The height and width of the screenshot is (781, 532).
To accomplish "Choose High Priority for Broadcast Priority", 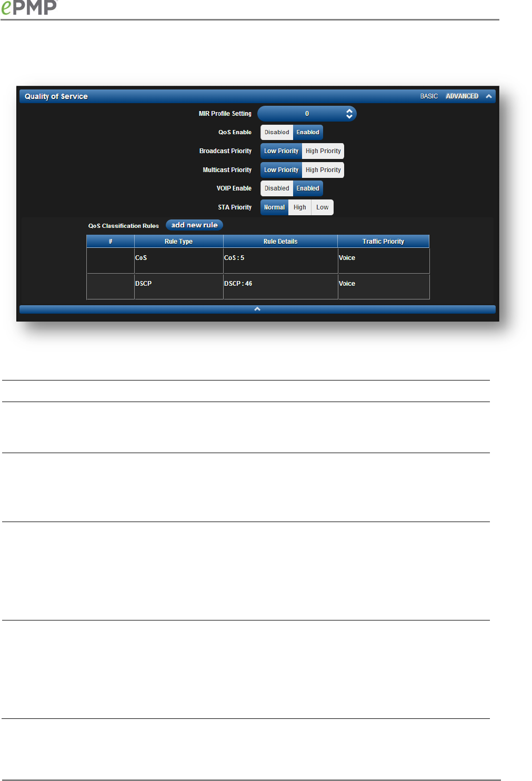I will tap(323, 151).
